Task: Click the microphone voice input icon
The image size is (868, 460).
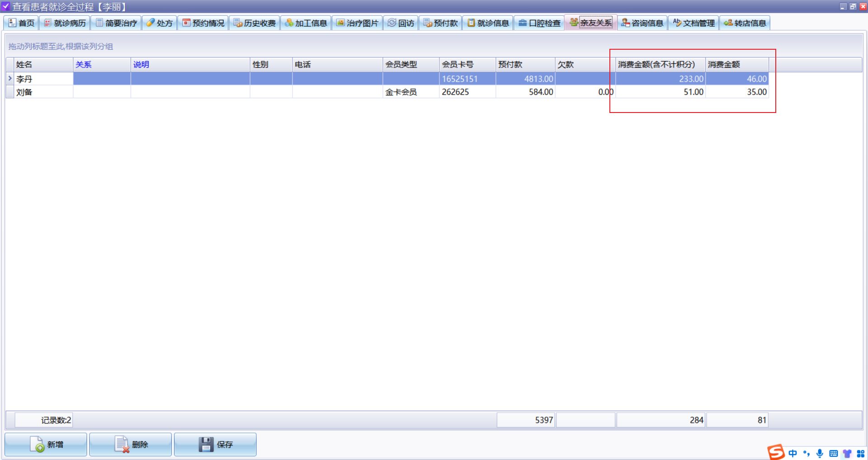Action: coord(820,453)
